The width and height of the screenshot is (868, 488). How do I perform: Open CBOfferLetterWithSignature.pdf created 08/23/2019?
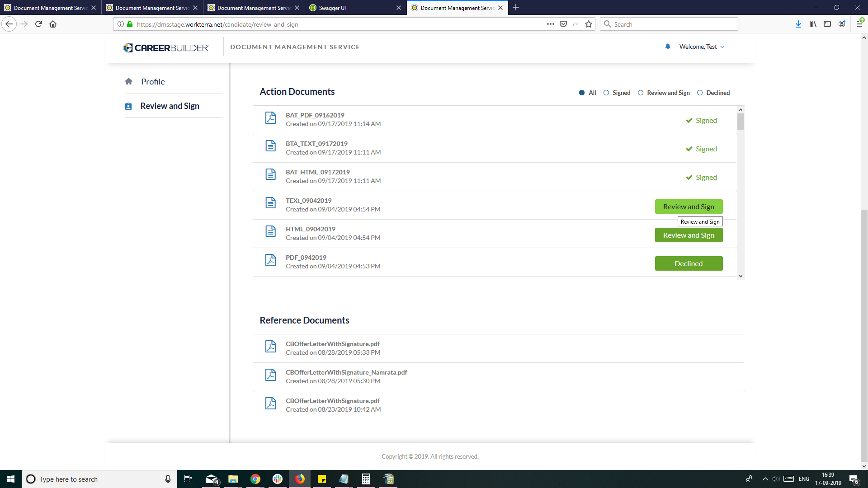tap(333, 401)
